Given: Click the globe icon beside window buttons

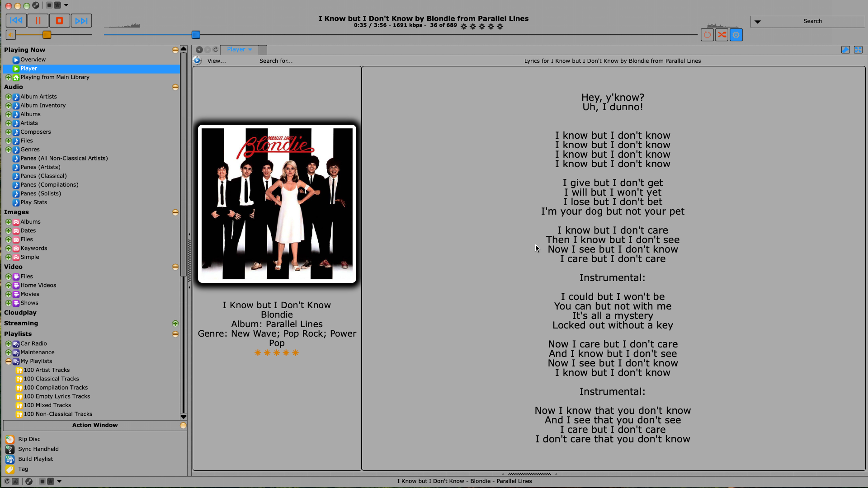Looking at the screenshot, I should pos(36,5).
